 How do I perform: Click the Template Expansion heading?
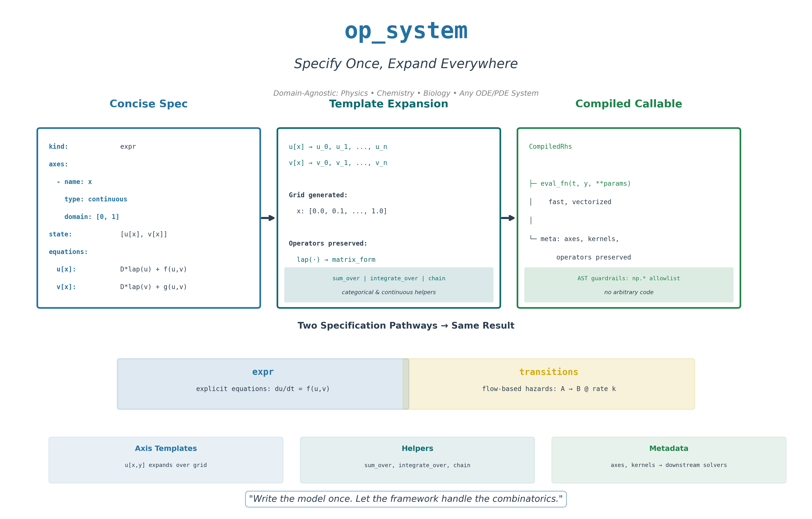tap(388, 104)
